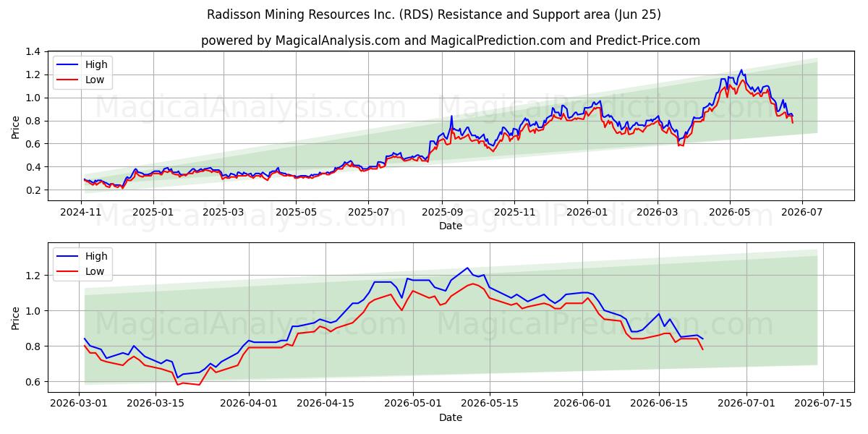Click the 2026-03-01 tick label on bottom chart
The height and width of the screenshot is (434, 868).
79,404
